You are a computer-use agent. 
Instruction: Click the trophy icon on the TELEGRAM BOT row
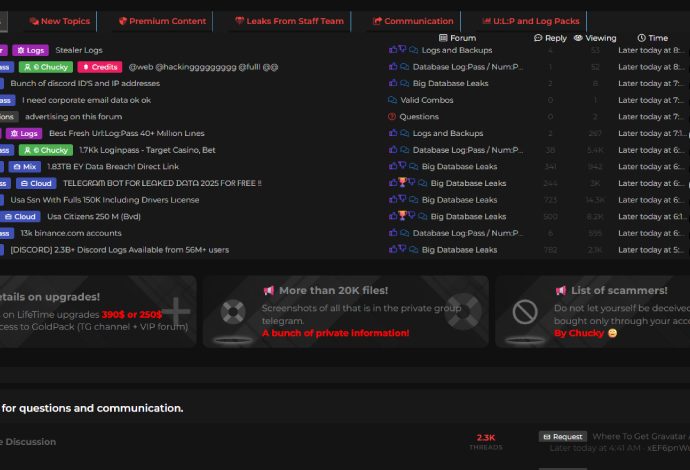402,182
